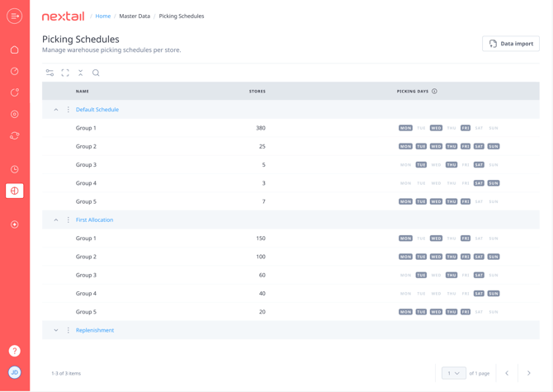Image resolution: width=553 pixels, height=392 pixels.
Task: Open Default Schedule three-dot menu
Action: 68,110
